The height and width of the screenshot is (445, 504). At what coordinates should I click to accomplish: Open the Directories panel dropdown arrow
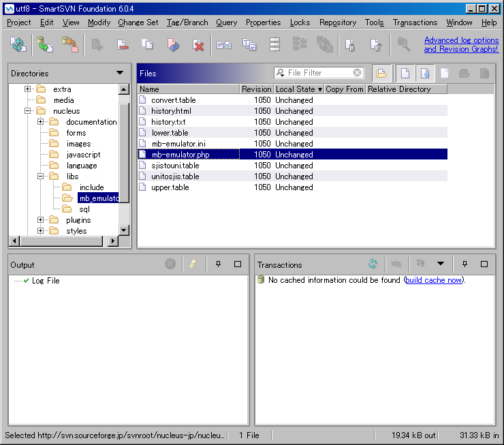(x=120, y=73)
